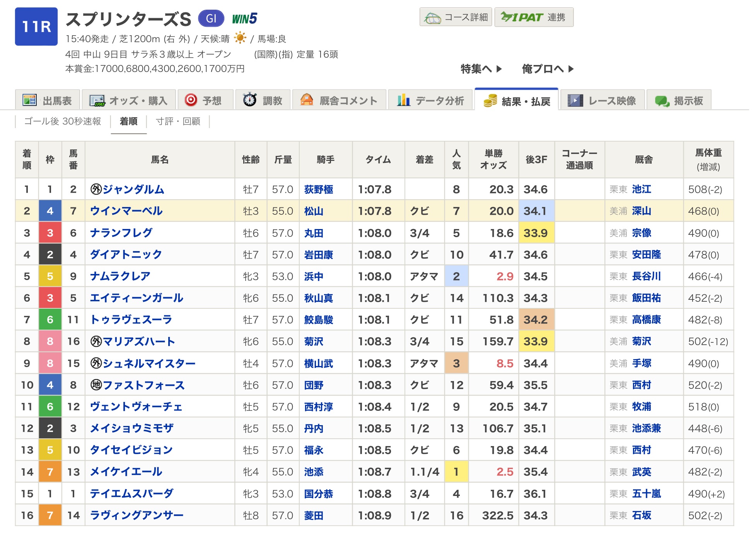Viewport: 756px width, 542px height.
Task: Open horse テイエムスパーダ page
Action: coord(131,494)
